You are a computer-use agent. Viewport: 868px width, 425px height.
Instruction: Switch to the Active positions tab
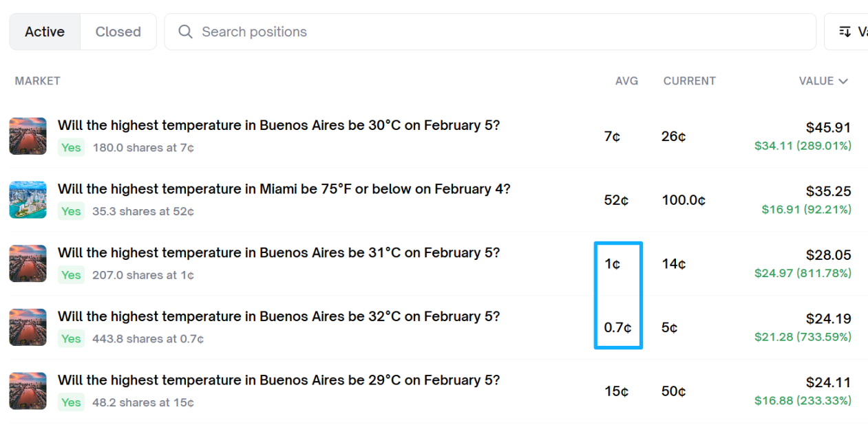(45, 32)
